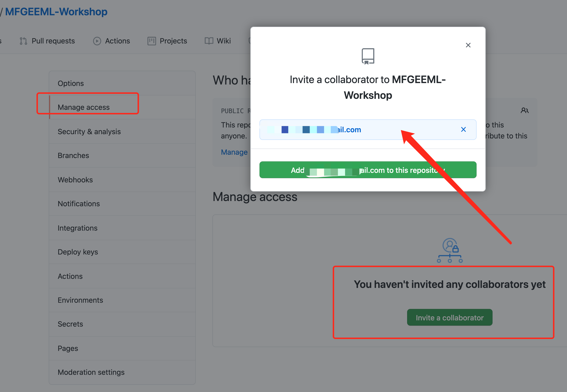Open Pages settings

pyautogui.click(x=122, y=348)
